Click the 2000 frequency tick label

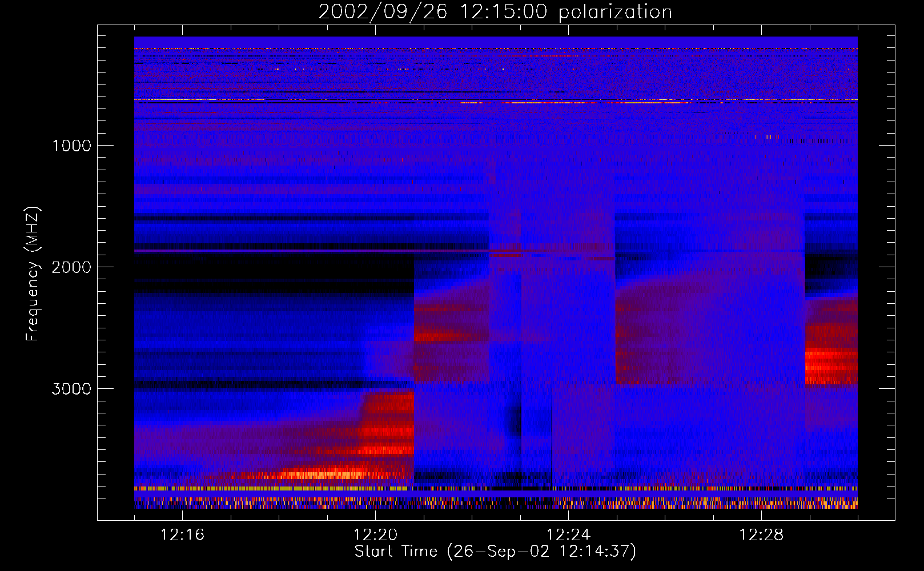pyautogui.click(x=71, y=267)
